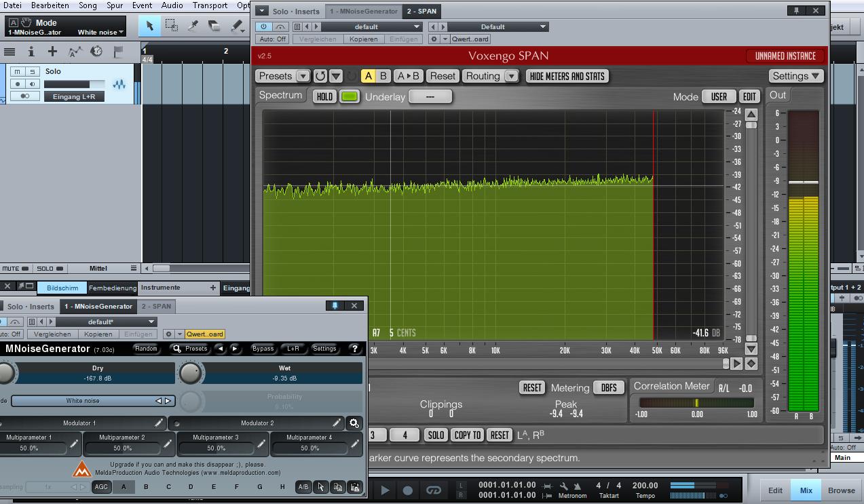
Task: Arm record on the Solo track
Action: coord(18,84)
